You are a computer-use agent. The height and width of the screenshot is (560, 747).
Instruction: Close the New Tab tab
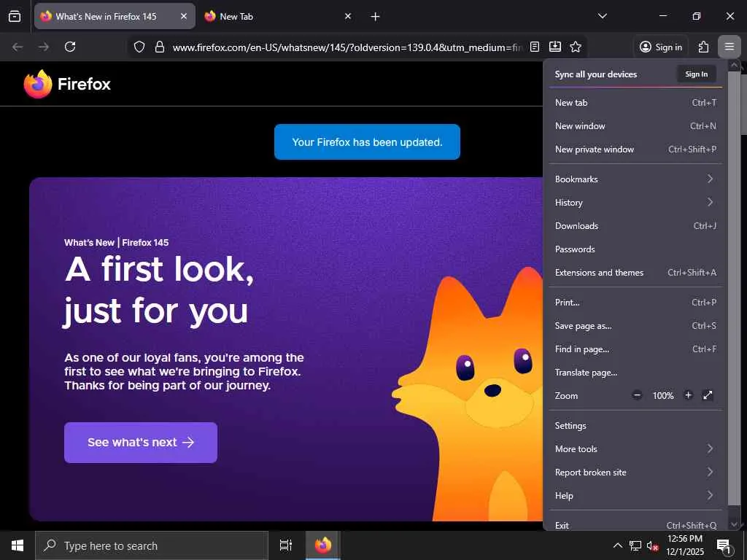coord(348,16)
